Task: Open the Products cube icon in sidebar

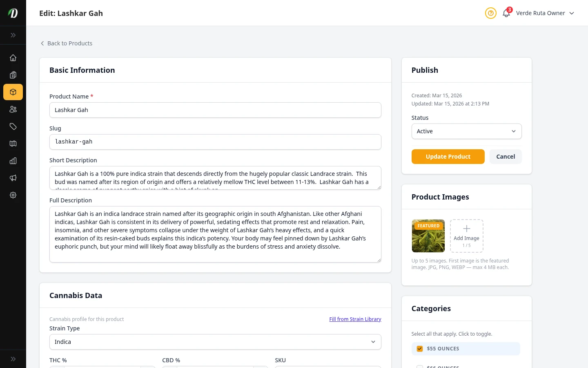Action: click(13, 92)
